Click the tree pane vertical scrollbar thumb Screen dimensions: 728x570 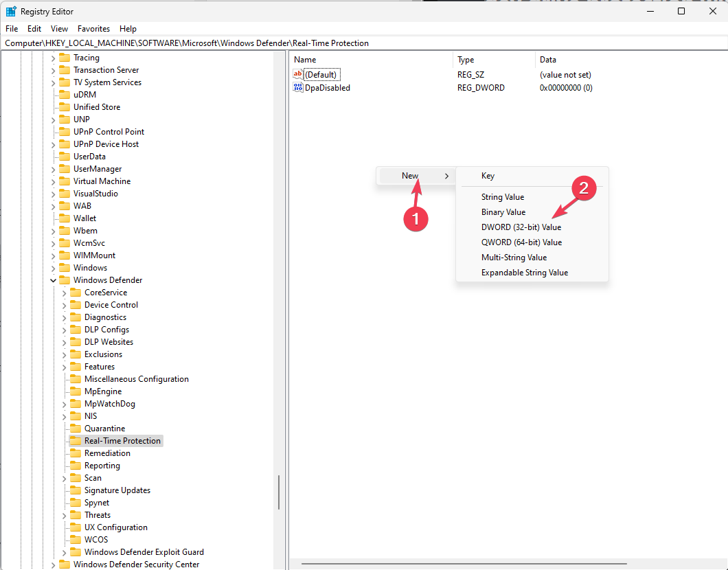tap(279, 492)
